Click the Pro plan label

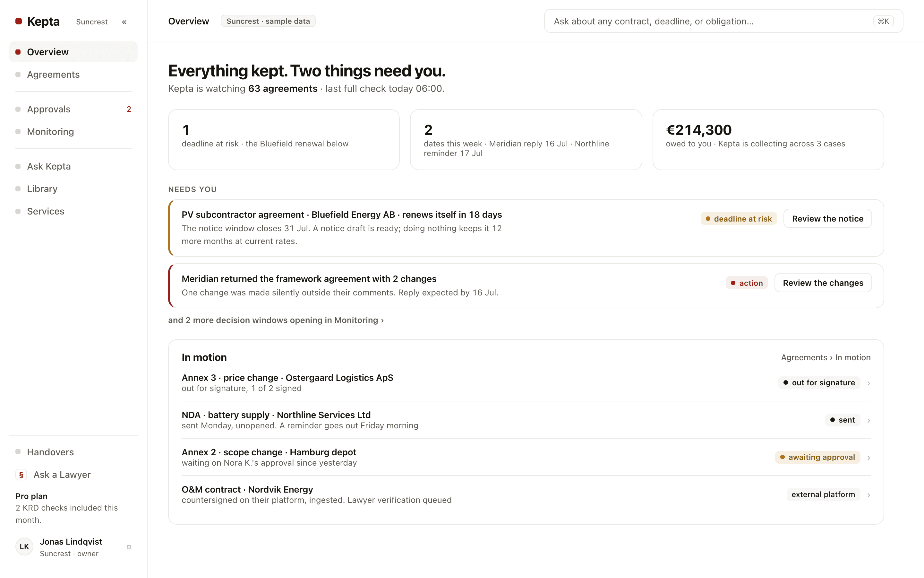31,496
